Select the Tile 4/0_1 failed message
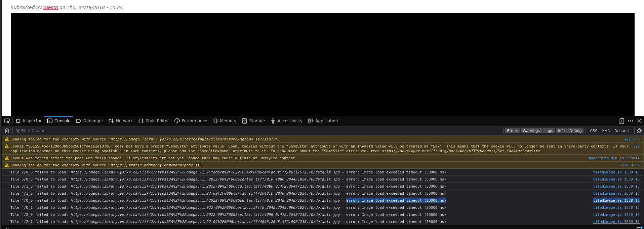644x229 pixels. click(228, 207)
